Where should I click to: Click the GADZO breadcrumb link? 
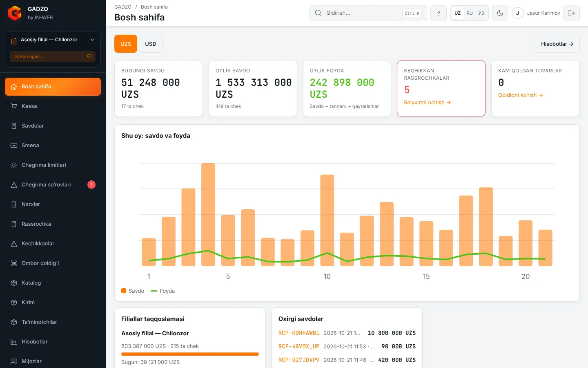pos(123,7)
